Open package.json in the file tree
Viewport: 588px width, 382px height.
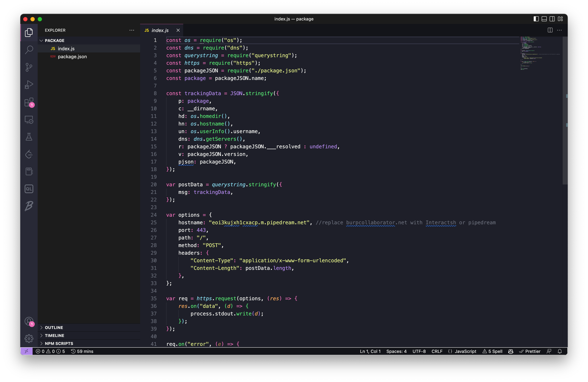89,56
